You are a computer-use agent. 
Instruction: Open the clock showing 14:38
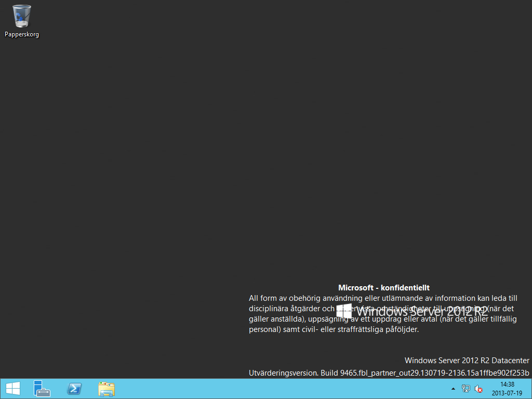507,384
